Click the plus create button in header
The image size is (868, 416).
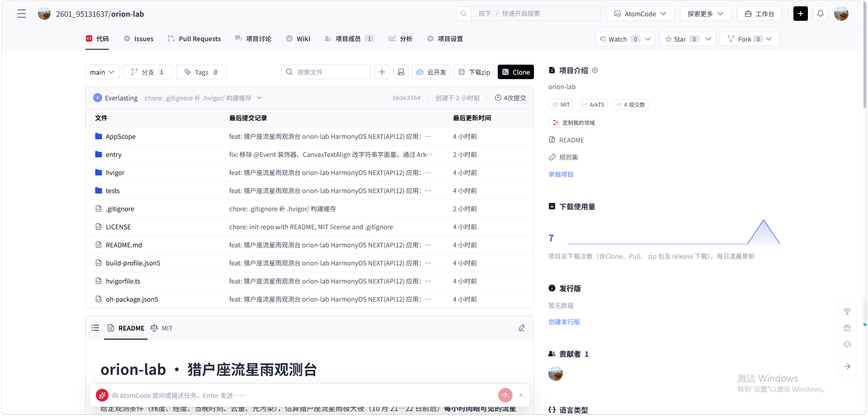(800, 14)
